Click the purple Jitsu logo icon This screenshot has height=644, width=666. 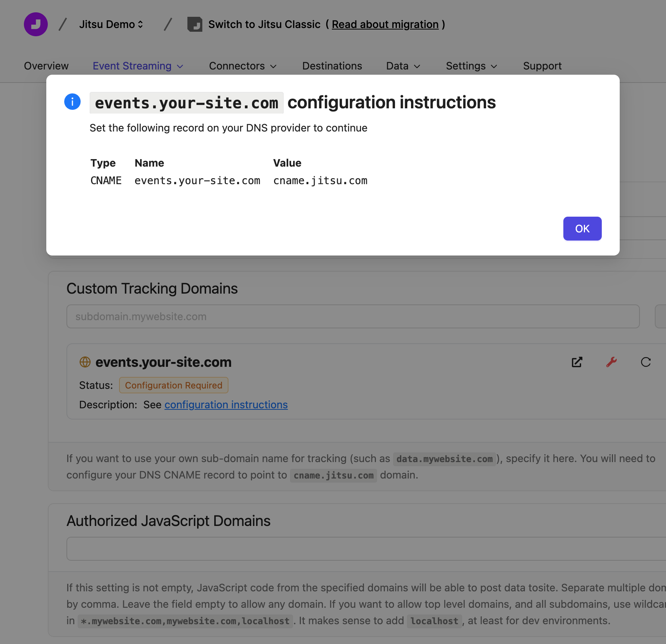[36, 24]
